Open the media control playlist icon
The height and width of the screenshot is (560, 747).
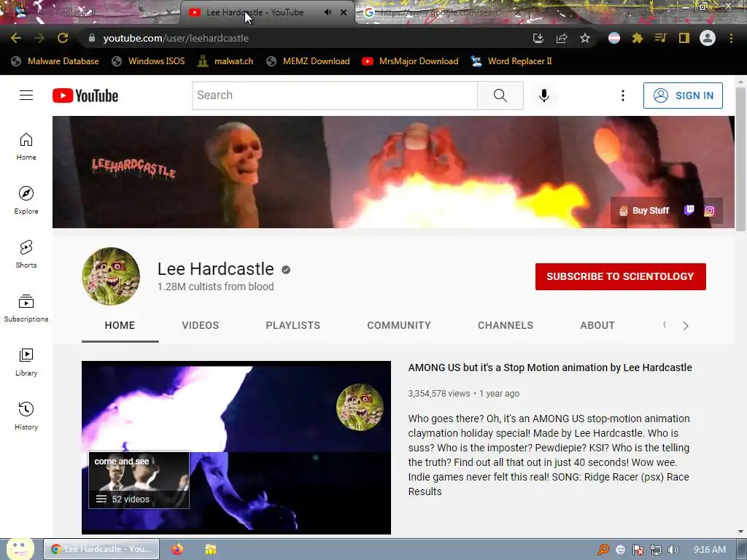(x=661, y=38)
